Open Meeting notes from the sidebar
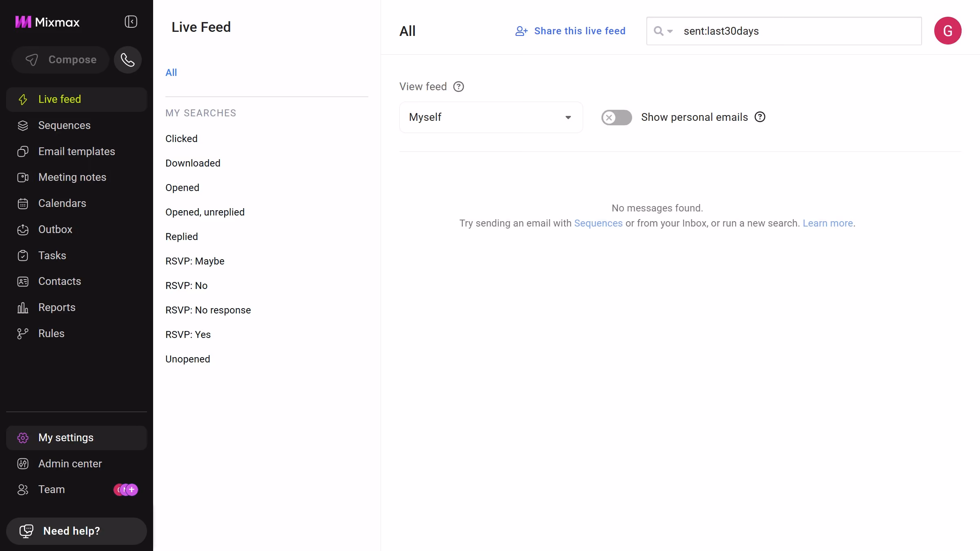The width and height of the screenshot is (980, 551). (x=76, y=178)
